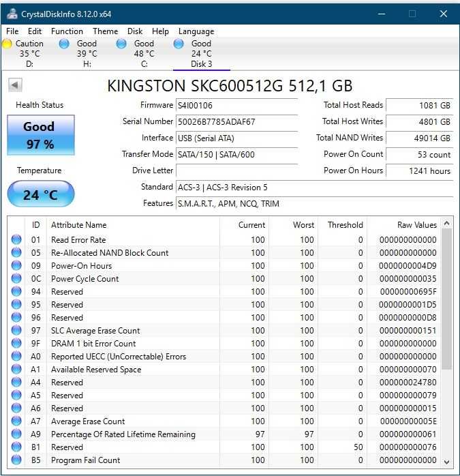Viewport: 460px width, 476px height.
Task: Click the attribute list scrollbar thumb
Action: coord(446,299)
